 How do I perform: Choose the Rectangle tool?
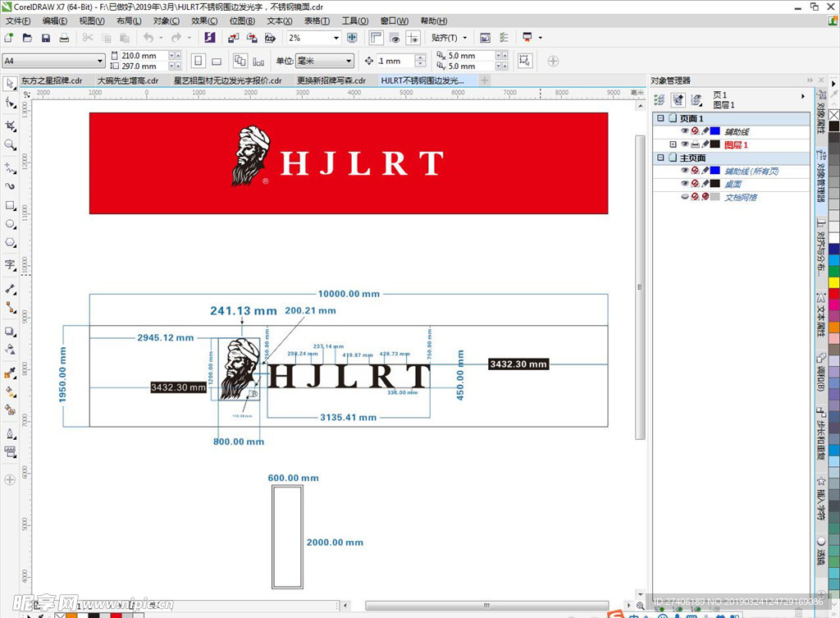pyautogui.click(x=11, y=205)
